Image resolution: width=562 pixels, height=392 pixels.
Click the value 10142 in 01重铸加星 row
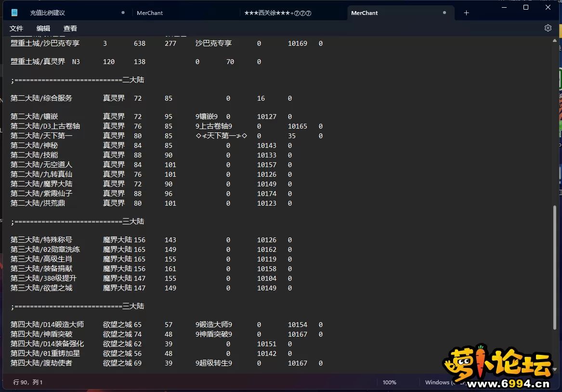[267, 353]
